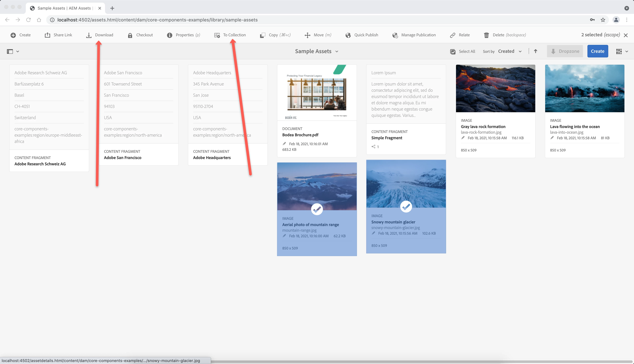Click the To Collection icon

(217, 35)
